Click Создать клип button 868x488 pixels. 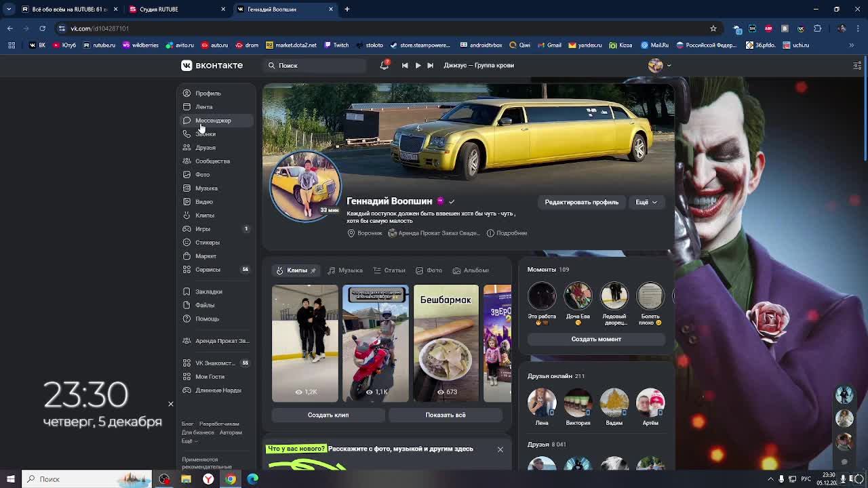328,415
